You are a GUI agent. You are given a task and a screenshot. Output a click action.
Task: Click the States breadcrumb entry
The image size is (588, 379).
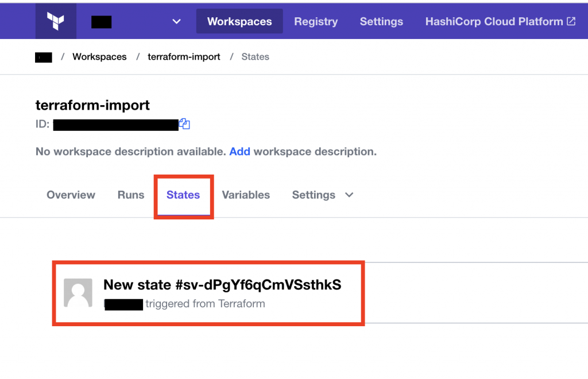point(255,56)
